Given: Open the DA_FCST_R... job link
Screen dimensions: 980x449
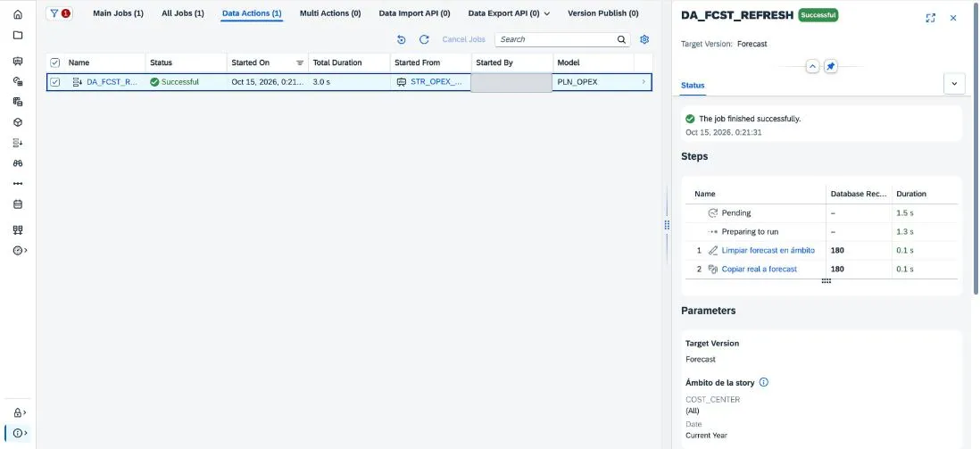Looking at the screenshot, I should click(112, 82).
